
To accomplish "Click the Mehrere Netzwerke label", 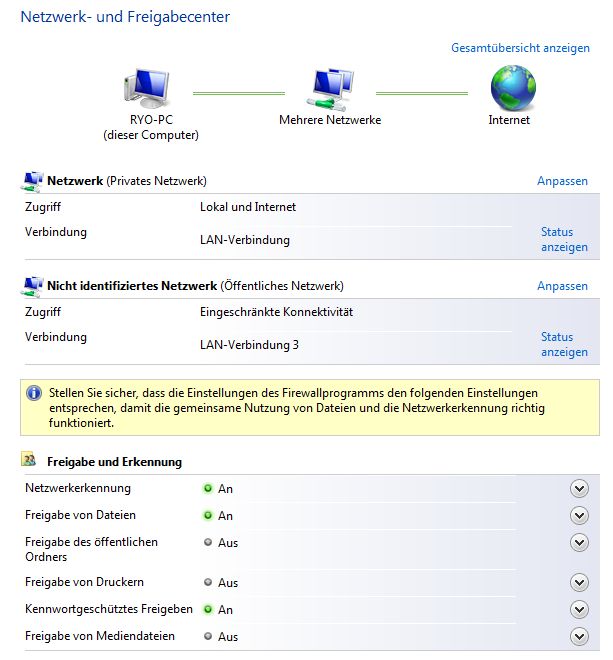I will (330, 120).
